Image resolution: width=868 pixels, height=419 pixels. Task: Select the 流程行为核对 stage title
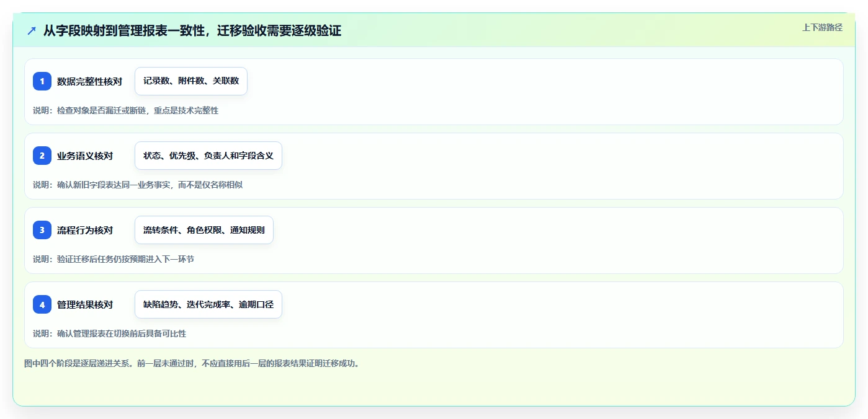coord(85,230)
